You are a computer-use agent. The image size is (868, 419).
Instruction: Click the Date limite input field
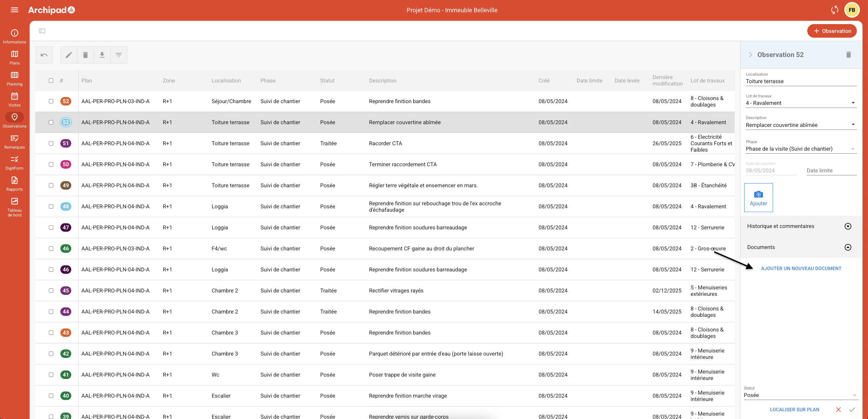(x=831, y=171)
